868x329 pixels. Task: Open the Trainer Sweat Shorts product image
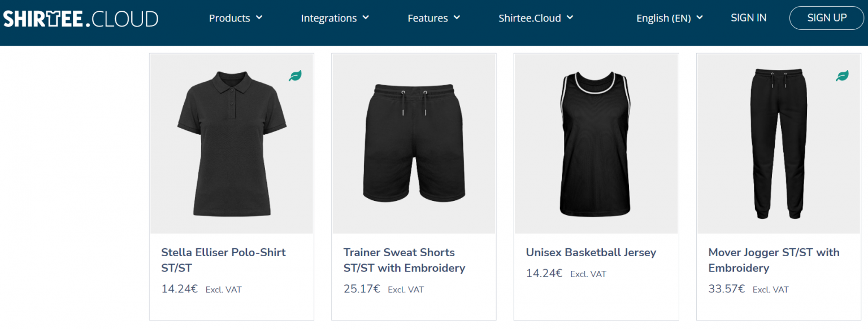(413, 143)
